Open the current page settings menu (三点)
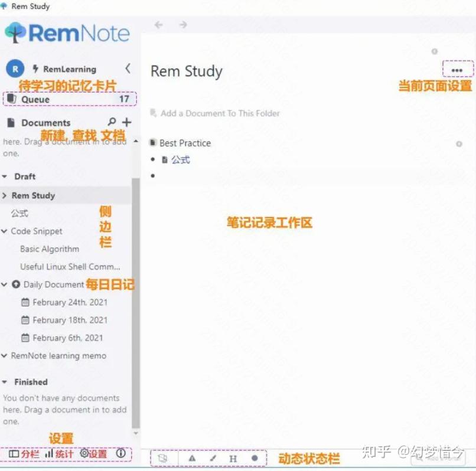Screen dimensions: 476x471 [457, 70]
